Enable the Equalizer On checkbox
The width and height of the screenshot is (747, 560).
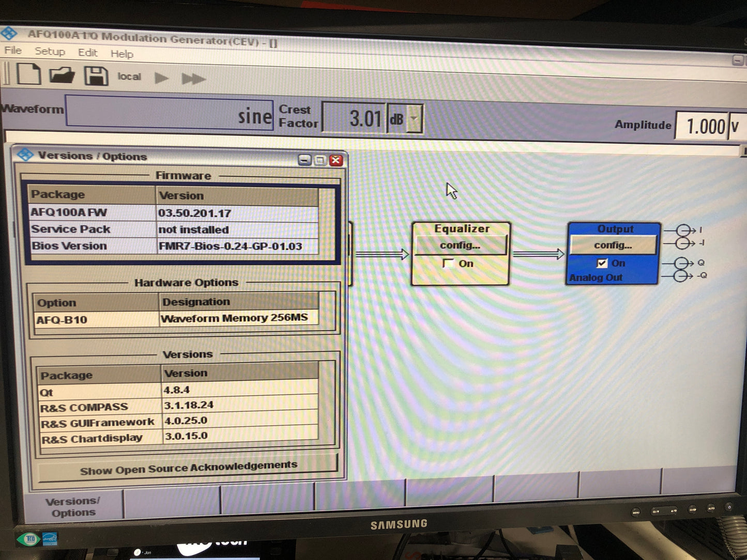(x=448, y=263)
